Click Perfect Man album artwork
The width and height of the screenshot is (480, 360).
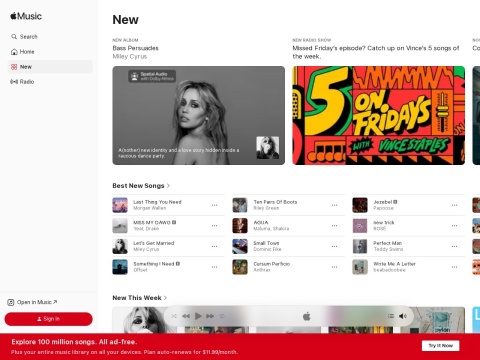360,246
